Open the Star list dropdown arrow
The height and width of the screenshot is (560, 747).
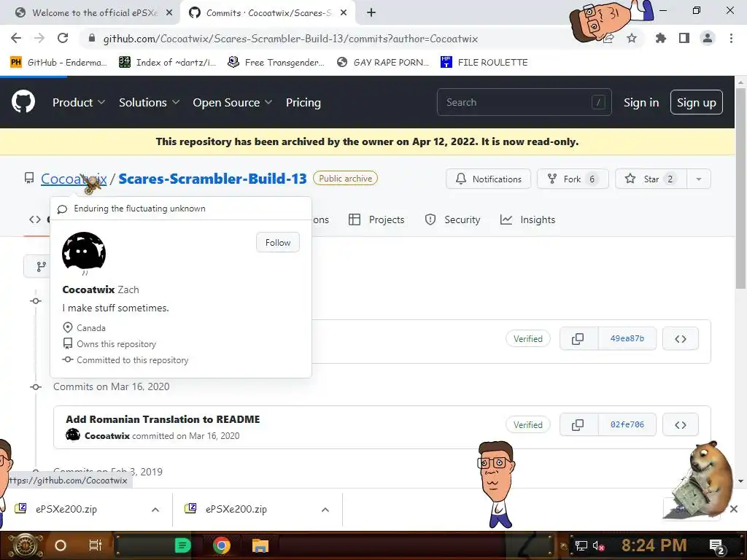[x=698, y=179]
